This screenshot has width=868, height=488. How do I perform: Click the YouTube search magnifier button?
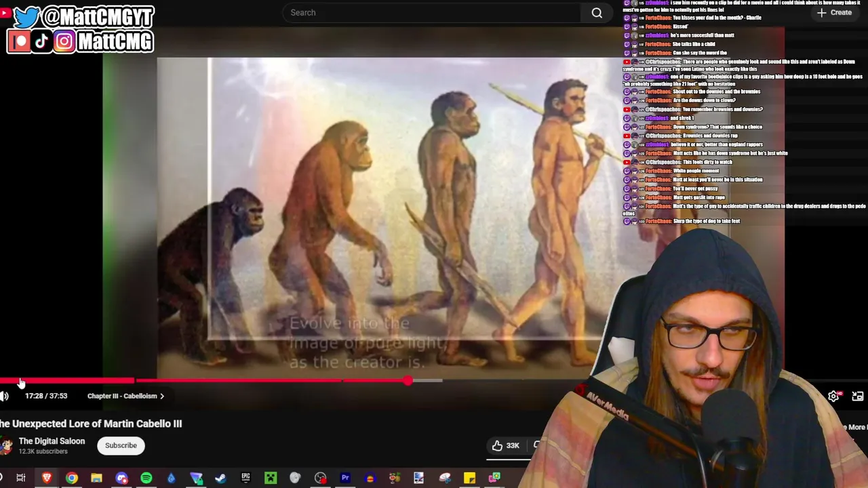point(597,12)
